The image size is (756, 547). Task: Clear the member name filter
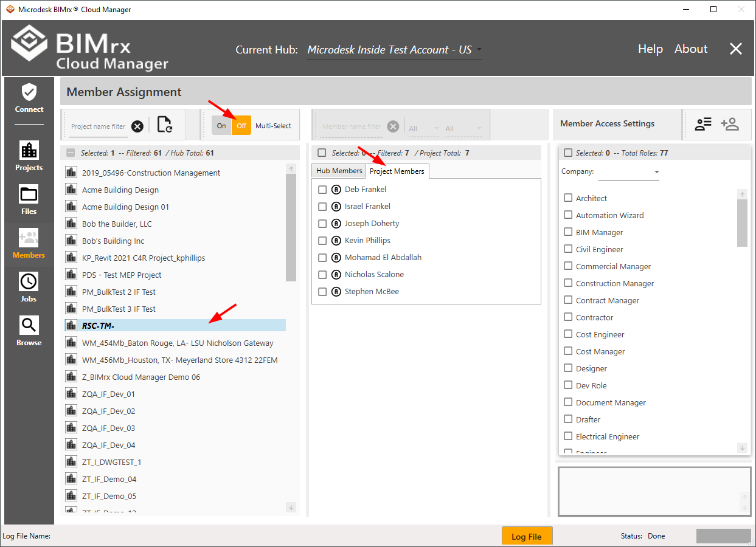click(x=394, y=126)
